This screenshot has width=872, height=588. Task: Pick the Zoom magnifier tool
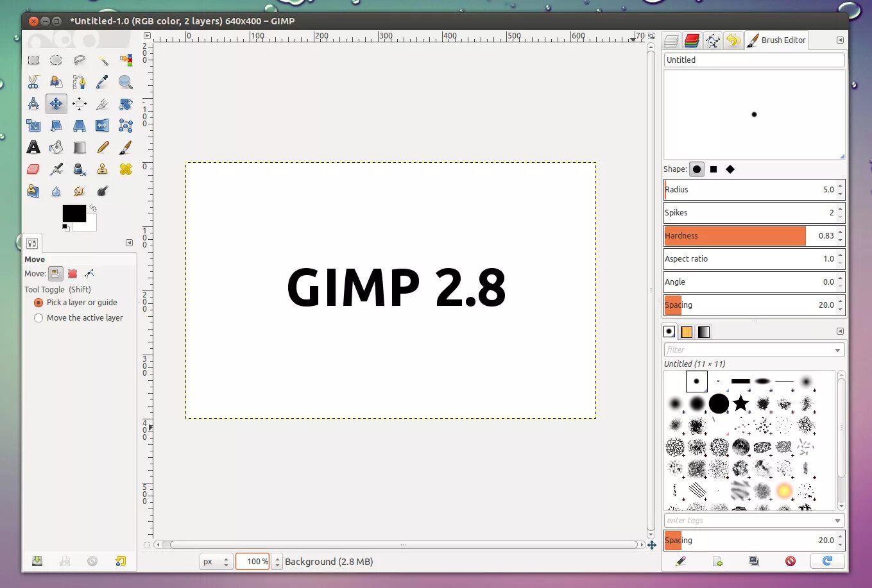point(126,82)
